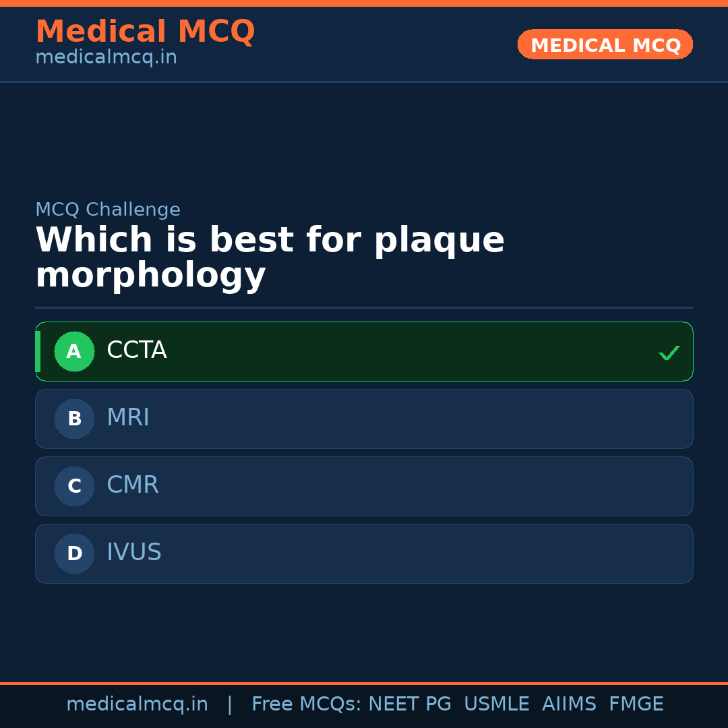The width and height of the screenshot is (728, 728).
Task: Expand the option C CMR row
Action: 364,486
